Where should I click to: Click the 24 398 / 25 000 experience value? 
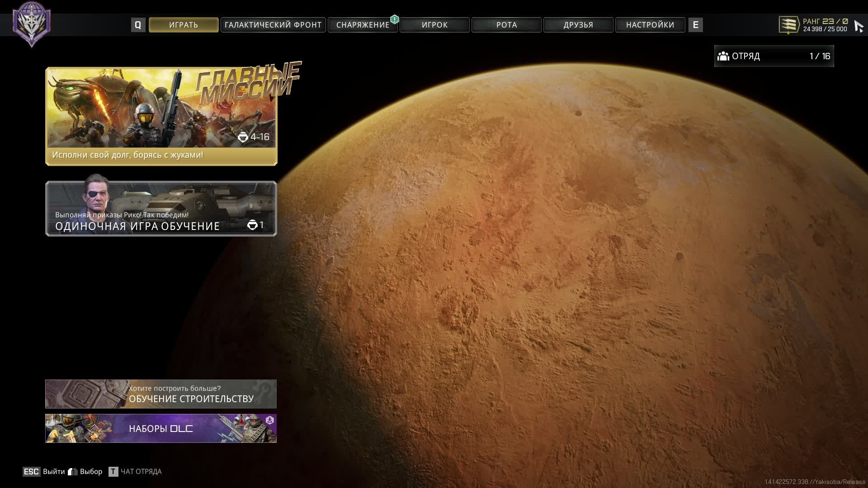(825, 29)
